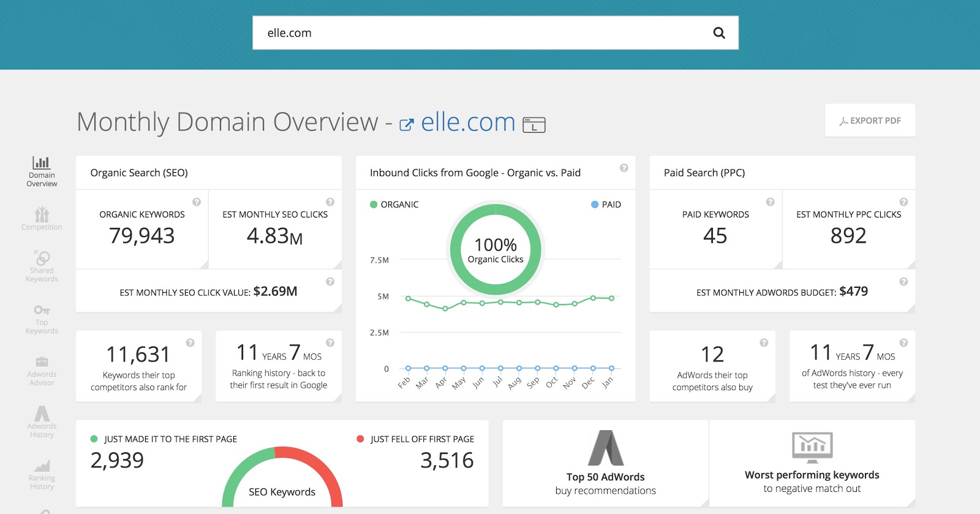Expand the Paid Keywords card corner
The width and height of the screenshot is (980, 514).
click(x=778, y=264)
